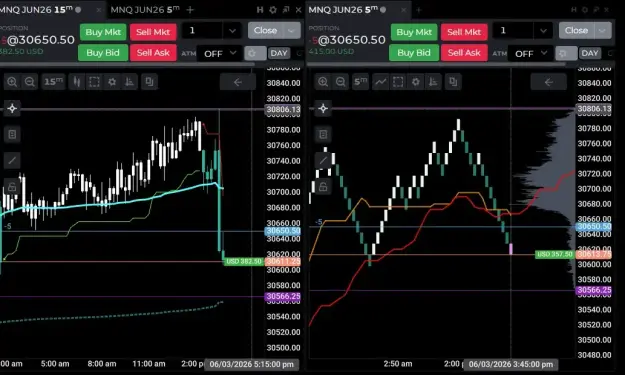
Task: Click horizontal scrollbar under right order panel
Action: click(x=436, y=64)
